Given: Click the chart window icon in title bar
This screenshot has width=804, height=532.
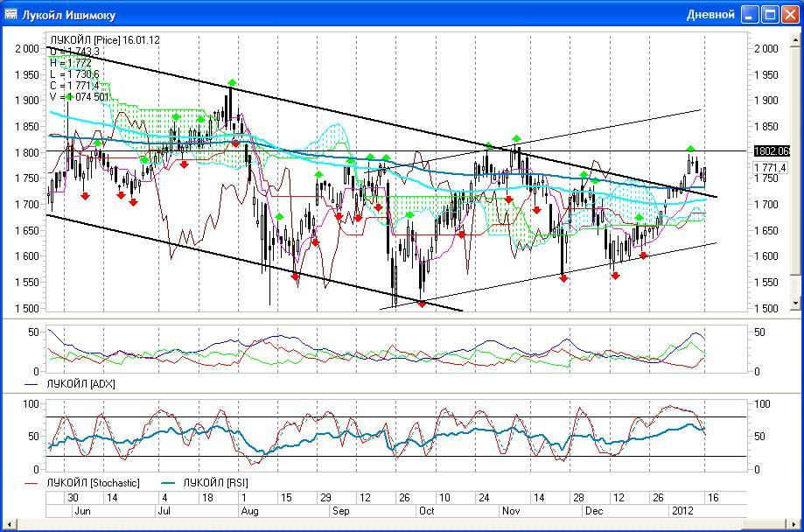Looking at the screenshot, I should click(x=10, y=14).
